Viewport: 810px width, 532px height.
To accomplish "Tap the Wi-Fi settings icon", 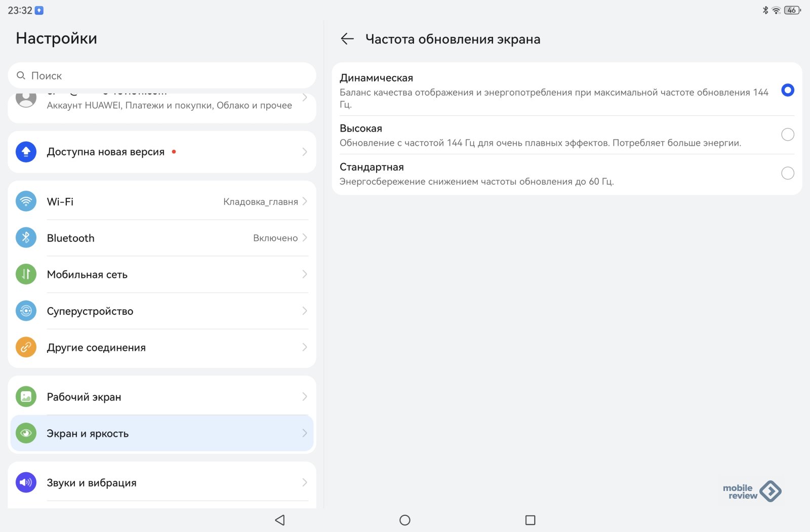I will pyautogui.click(x=26, y=201).
